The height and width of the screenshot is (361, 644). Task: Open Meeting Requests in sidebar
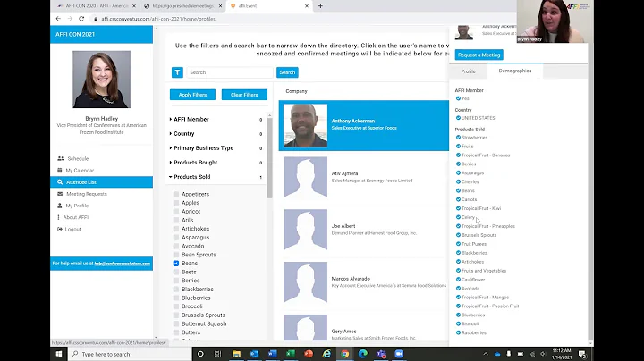(86, 194)
